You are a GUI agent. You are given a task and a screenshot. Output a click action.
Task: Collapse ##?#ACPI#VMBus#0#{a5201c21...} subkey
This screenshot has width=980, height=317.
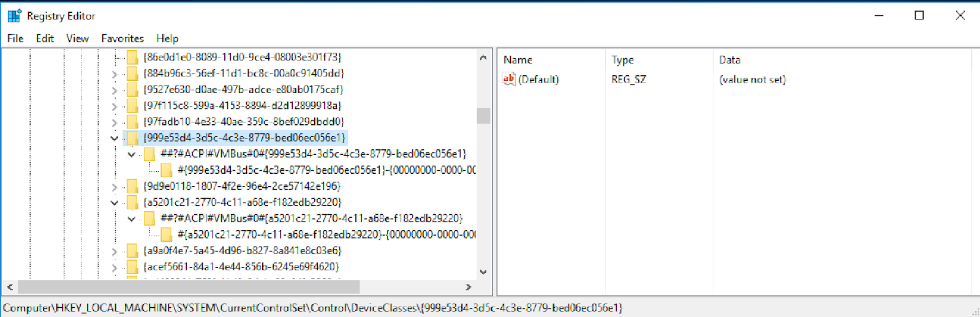132,218
